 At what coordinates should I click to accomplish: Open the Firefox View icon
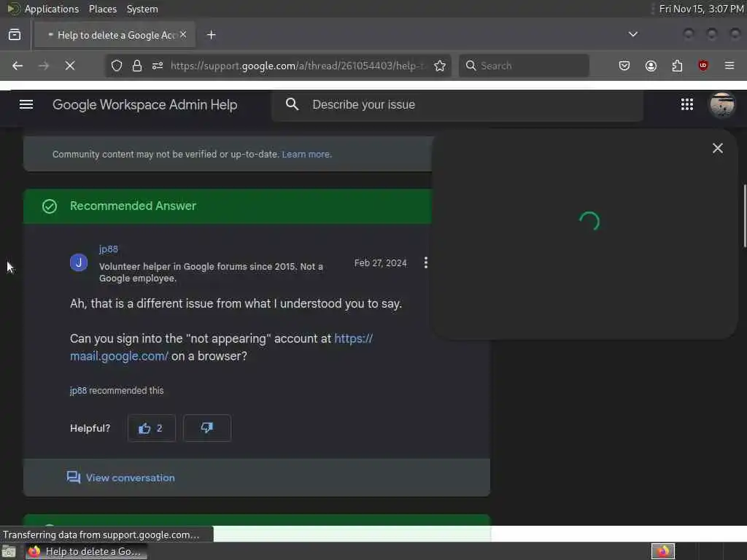coord(15,35)
